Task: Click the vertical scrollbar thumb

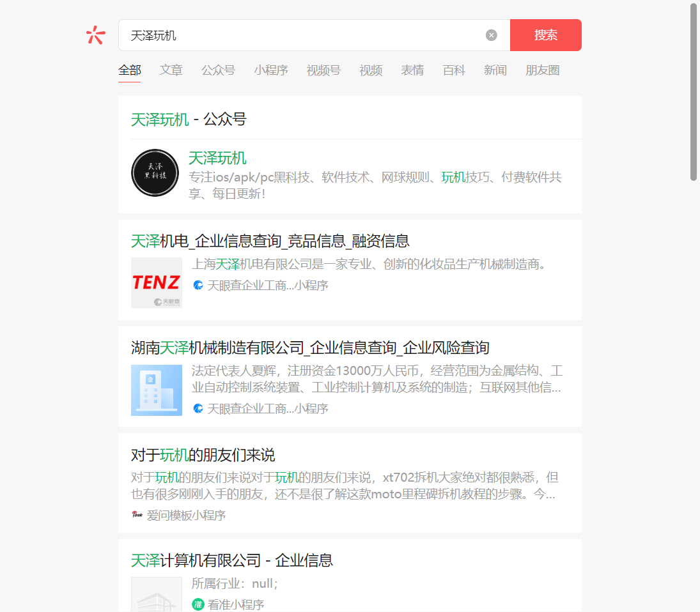Action: (694, 91)
